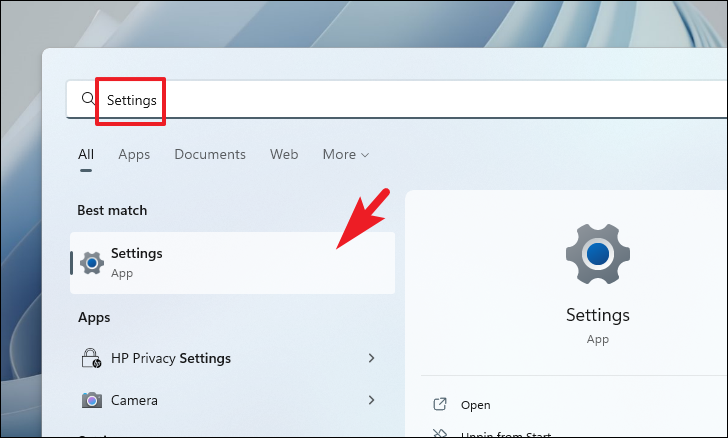The image size is (728, 438).
Task: Click the Camera app icon
Action: coord(92,400)
